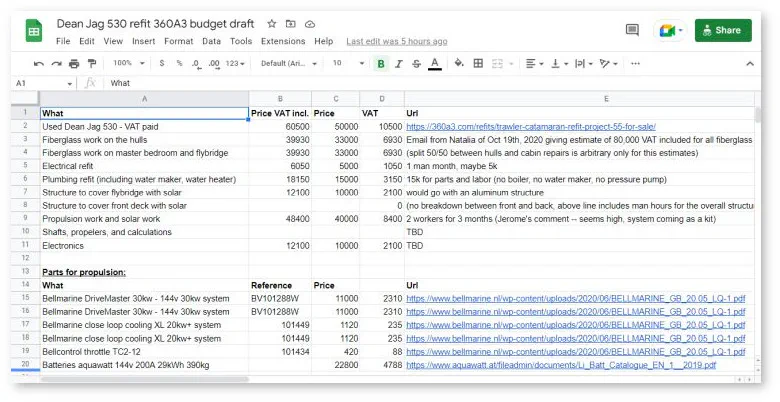Screen dimensions: 780x402
Task: Click the print icon in toolbar
Action: click(x=74, y=63)
